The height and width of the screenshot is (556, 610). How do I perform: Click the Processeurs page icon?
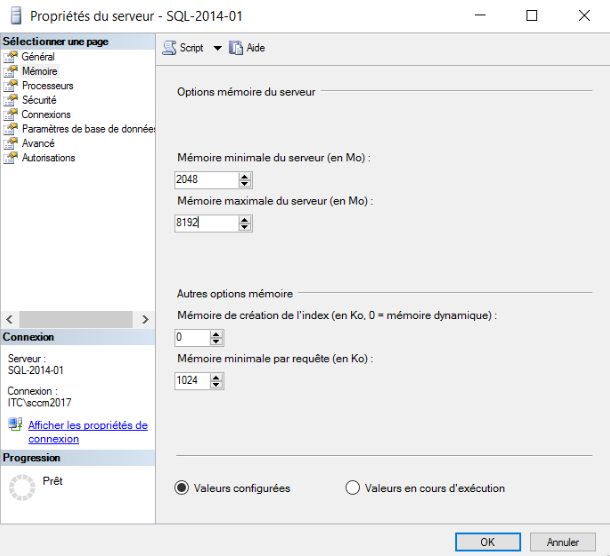click(x=11, y=86)
